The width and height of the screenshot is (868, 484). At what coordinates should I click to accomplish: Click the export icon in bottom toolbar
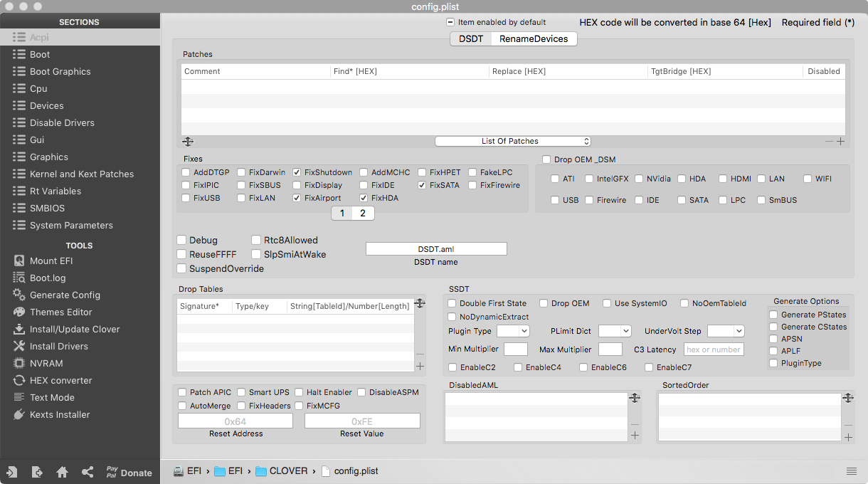(37, 472)
